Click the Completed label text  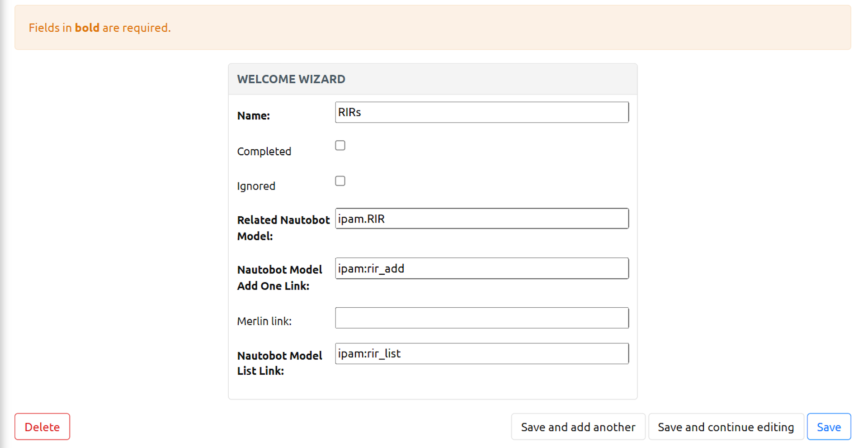[264, 151]
